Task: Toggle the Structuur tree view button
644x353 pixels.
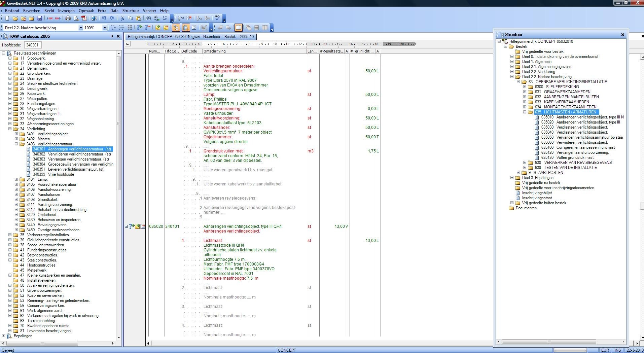Action: point(176,28)
